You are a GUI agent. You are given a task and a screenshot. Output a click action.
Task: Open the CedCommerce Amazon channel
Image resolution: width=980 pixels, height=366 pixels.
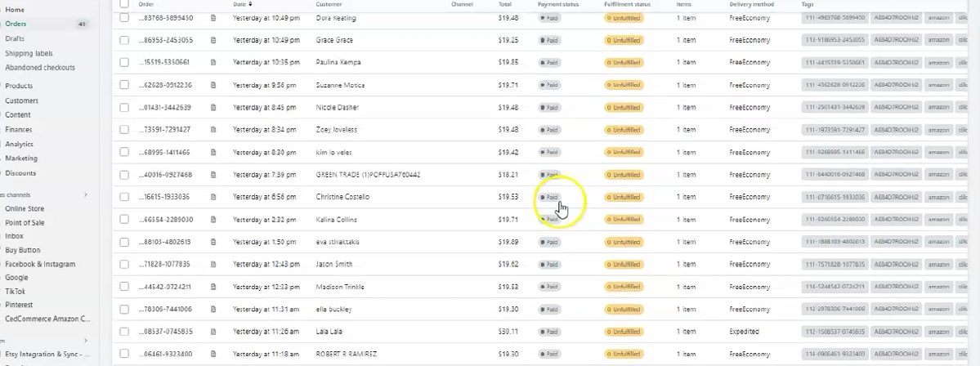47,319
